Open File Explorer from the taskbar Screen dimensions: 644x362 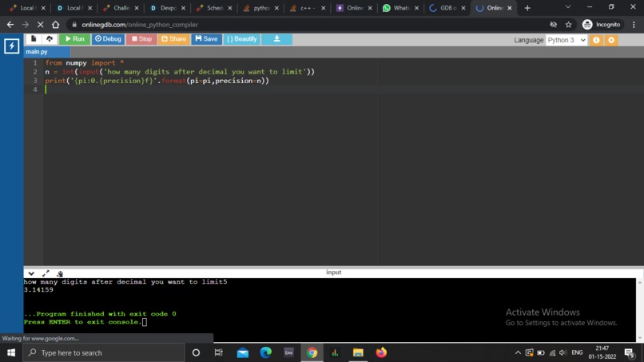click(358, 352)
